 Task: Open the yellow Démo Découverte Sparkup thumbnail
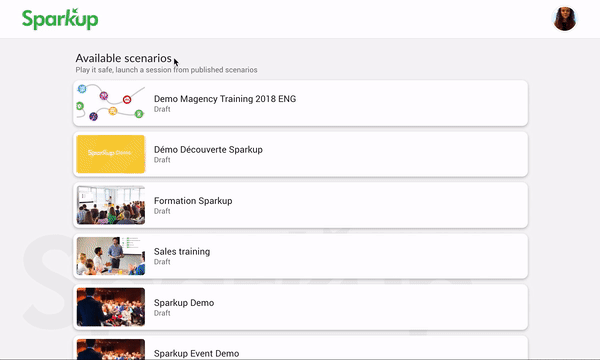(x=111, y=154)
